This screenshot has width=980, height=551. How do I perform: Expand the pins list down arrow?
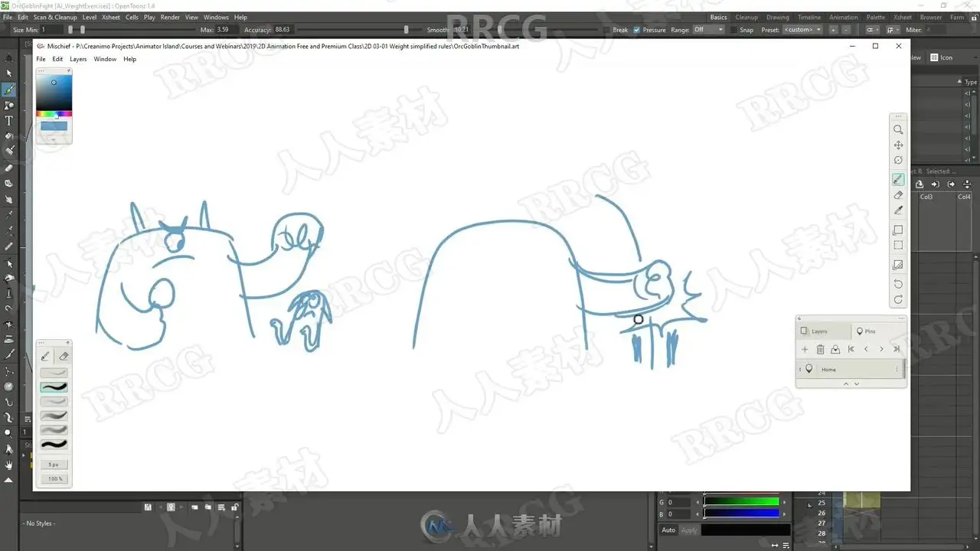856,383
